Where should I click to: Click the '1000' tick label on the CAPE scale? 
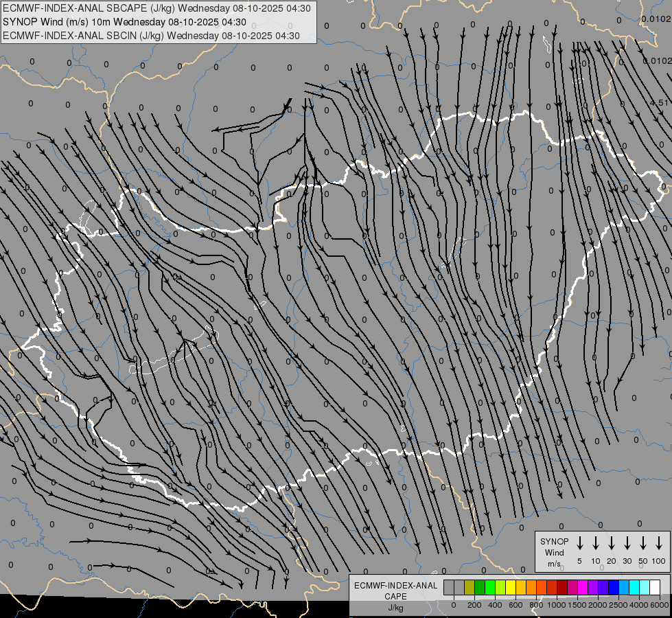click(x=556, y=605)
